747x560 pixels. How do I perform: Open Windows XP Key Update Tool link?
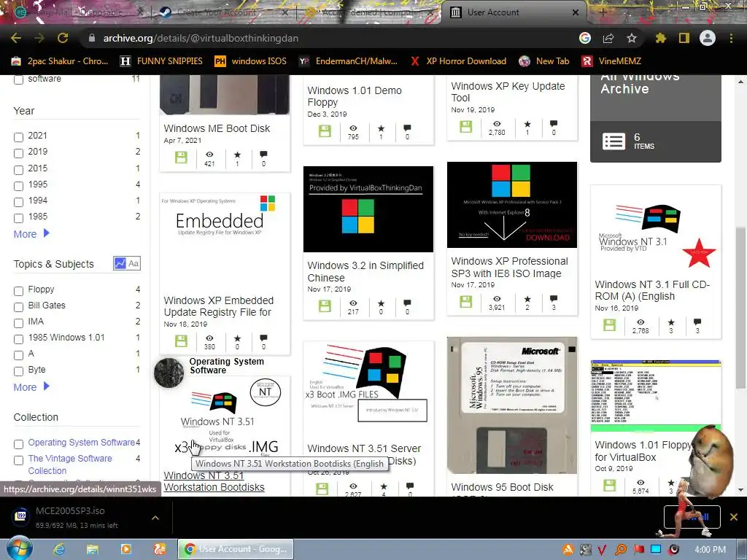click(508, 92)
